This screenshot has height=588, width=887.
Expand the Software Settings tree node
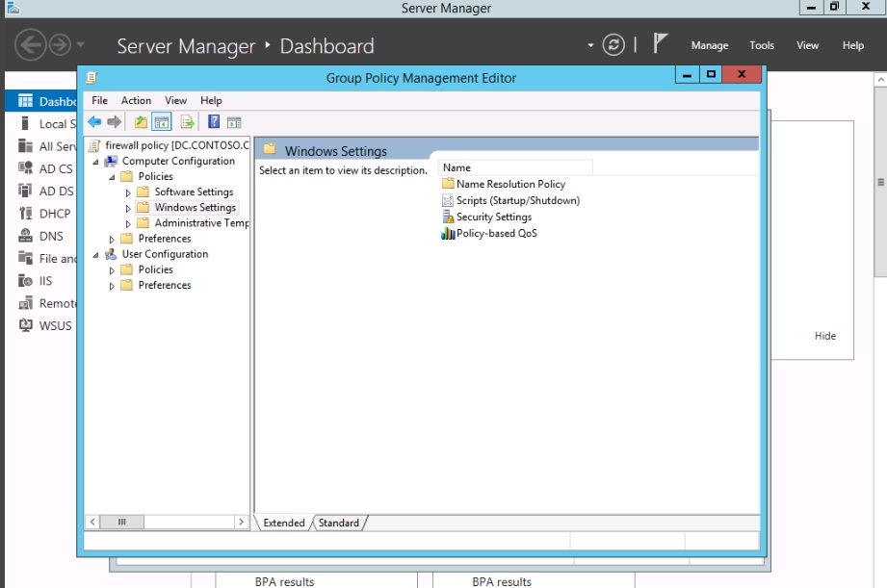point(128,192)
